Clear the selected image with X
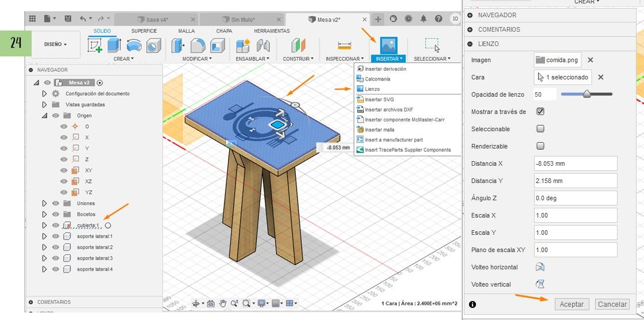The height and width of the screenshot is (320, 644). pyautogui.click(x=590, y=60)
